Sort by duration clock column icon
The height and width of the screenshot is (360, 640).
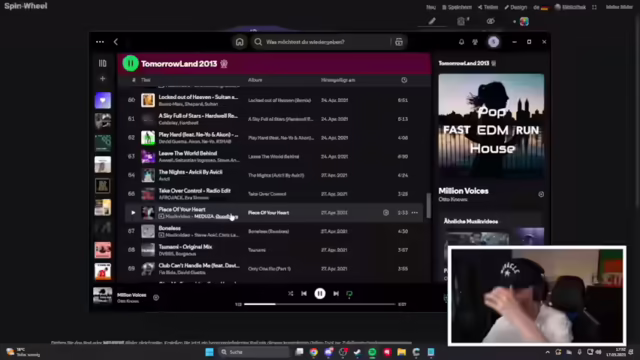tap(404, 80)
